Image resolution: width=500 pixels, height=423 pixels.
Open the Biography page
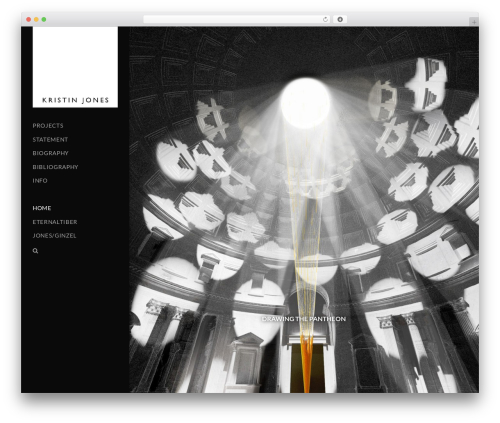(x=50, y=153)
